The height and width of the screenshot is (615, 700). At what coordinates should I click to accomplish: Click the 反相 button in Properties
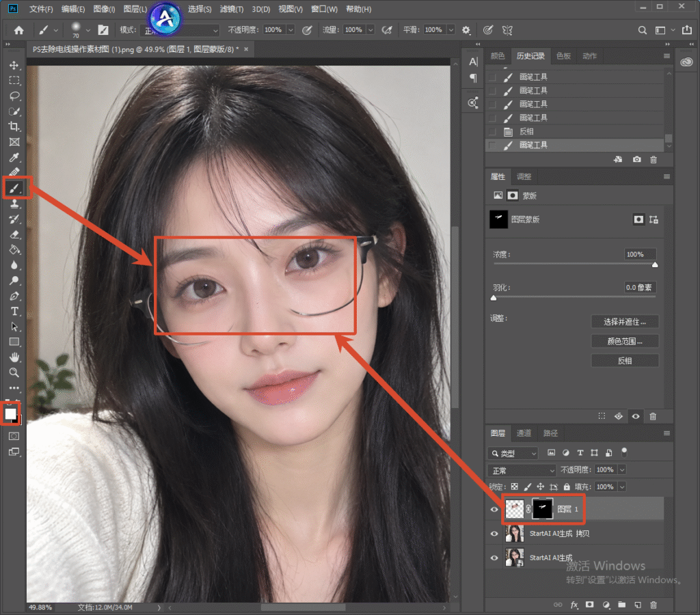click(625, 361)
